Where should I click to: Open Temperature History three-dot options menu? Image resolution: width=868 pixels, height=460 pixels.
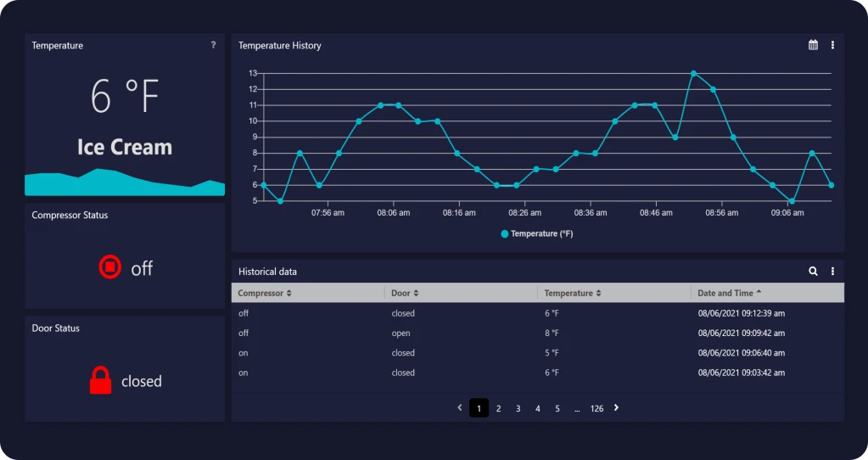pyautogui.click(x=832, y=45)
